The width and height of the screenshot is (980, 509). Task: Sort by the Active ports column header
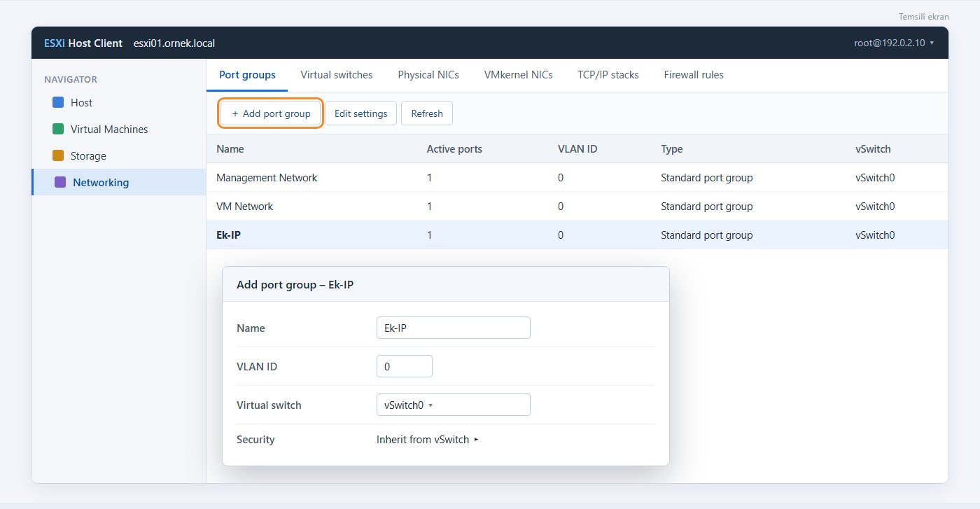click(454, 149)
